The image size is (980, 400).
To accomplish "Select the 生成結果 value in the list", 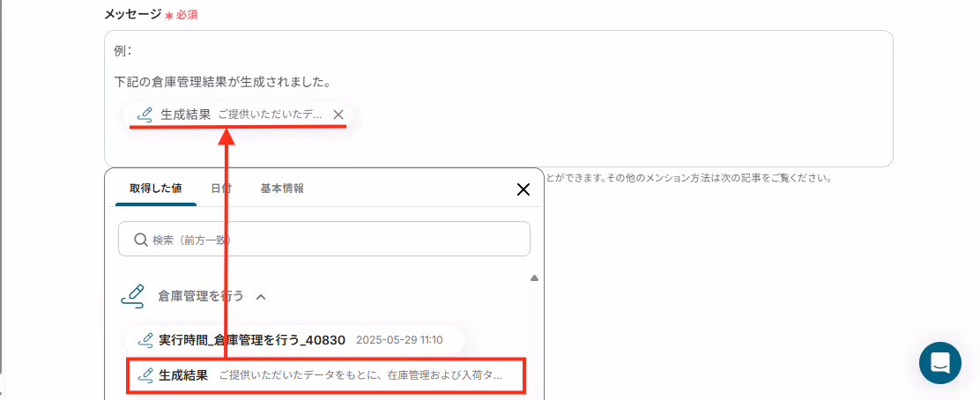I will [x=325, y=375].
